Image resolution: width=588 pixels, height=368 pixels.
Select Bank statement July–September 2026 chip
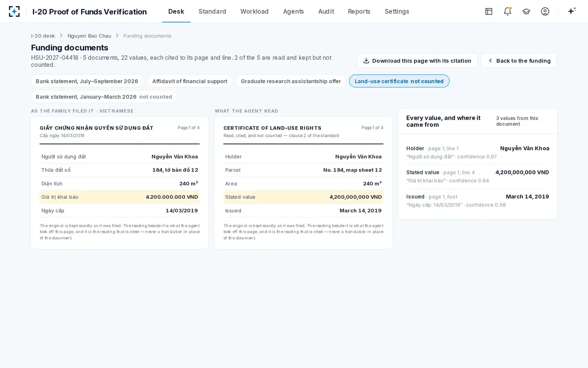(87, 81)
